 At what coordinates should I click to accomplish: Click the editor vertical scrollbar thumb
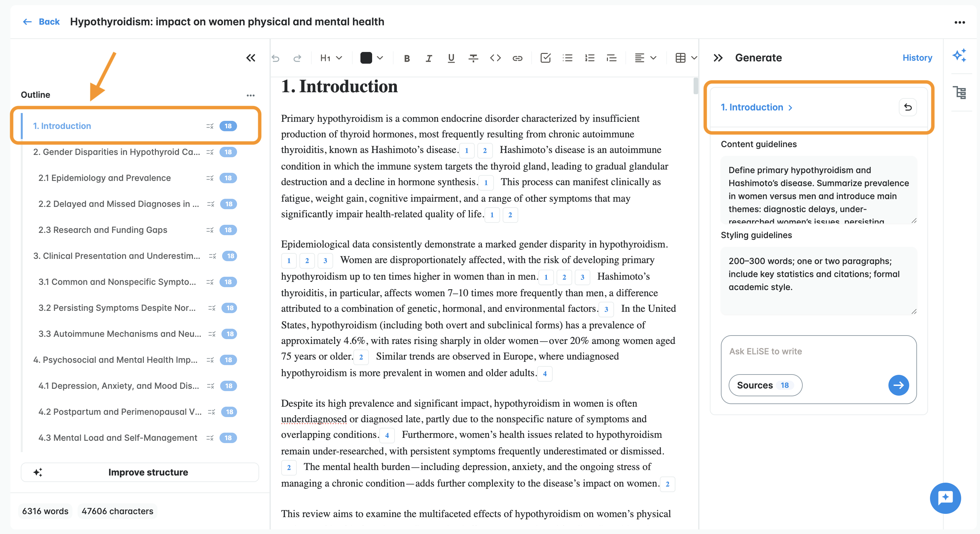coord(696,86)
